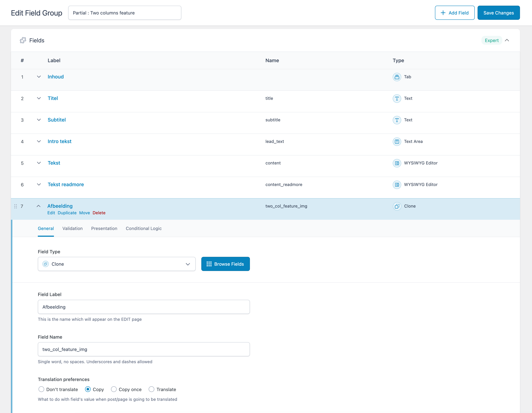532x413 pixels.
Task: Choose Copy once translation preference
Action: 114,389
